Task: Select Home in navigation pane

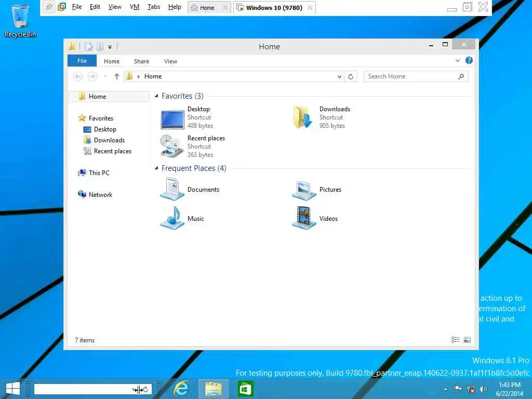Action: (109, 96)
